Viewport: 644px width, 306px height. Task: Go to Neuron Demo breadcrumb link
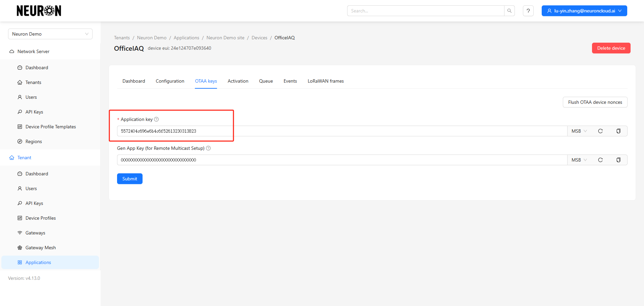152,38
